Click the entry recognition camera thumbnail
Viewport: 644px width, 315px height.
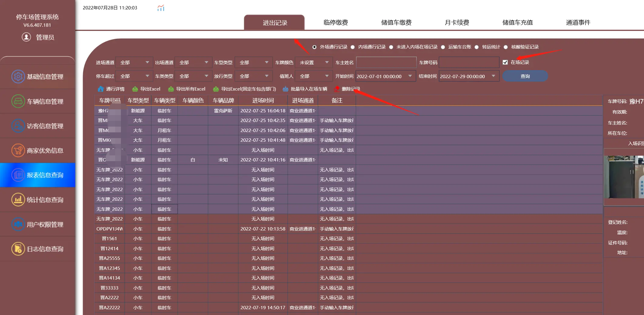click(x=624, y=177)
